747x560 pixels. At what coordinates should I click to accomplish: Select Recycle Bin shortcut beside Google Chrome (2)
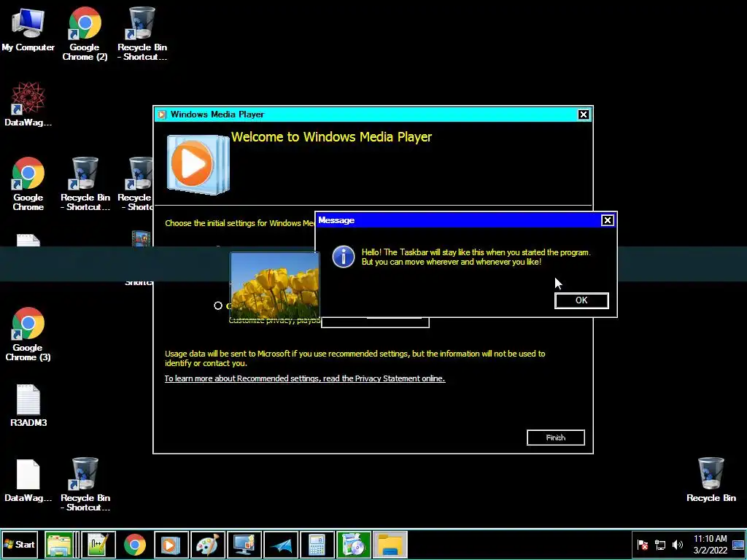(x=142, y=34)
